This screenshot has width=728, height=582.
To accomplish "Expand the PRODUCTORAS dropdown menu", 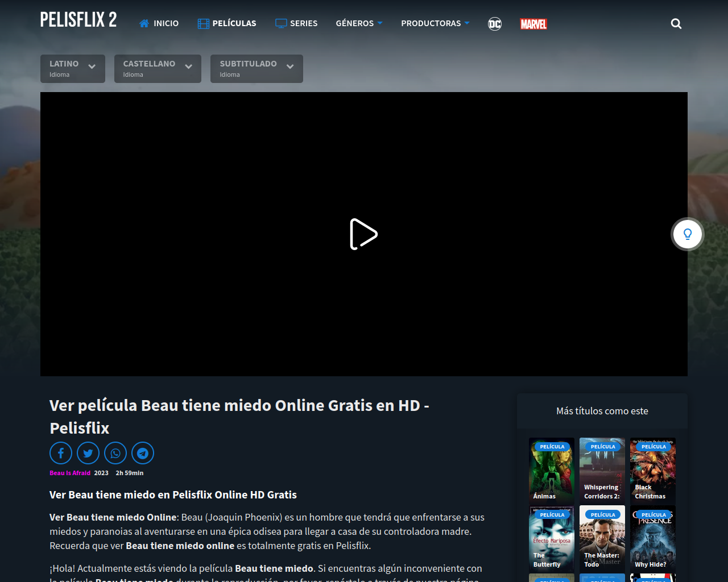I will pos(435,23).
